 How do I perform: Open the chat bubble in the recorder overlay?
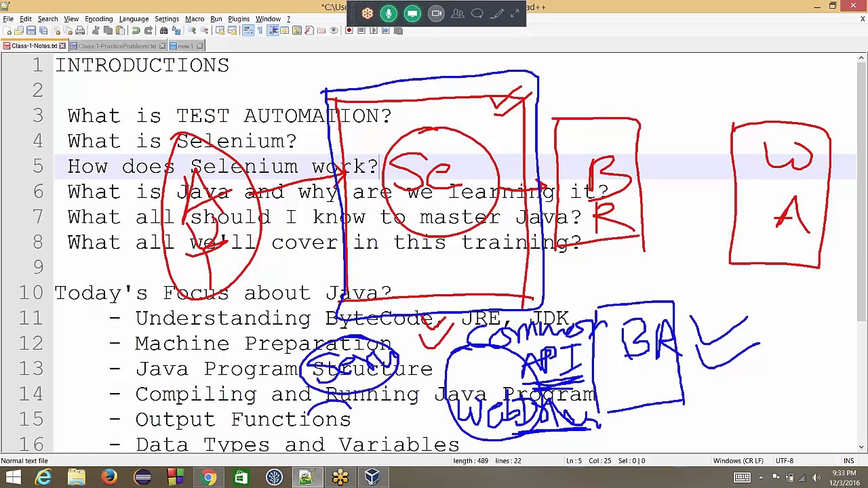pyautogui.click(x=477, y=13)
